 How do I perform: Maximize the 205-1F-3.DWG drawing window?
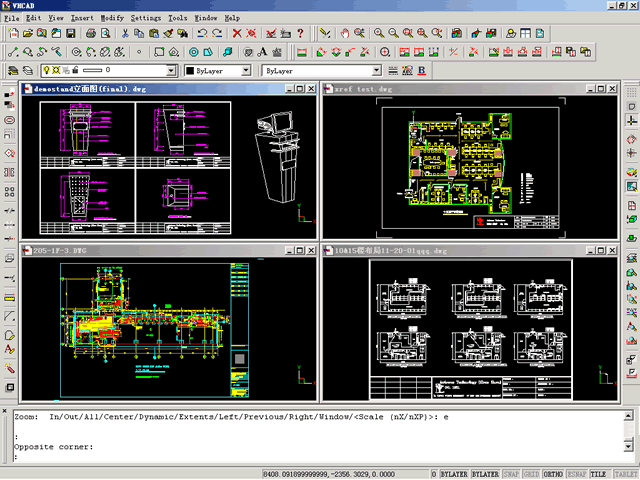[300, 250]
